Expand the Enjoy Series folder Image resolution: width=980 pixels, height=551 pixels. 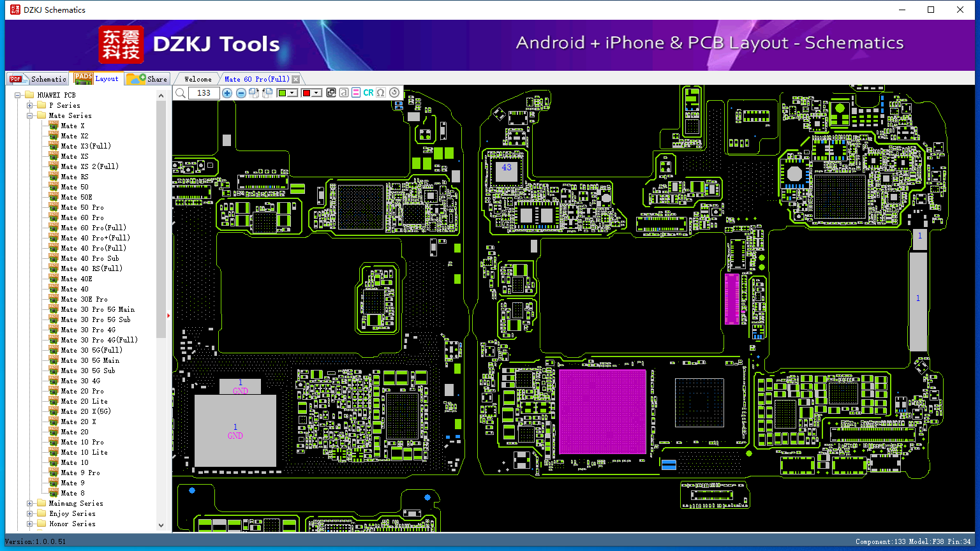click(x=29, y=514)
